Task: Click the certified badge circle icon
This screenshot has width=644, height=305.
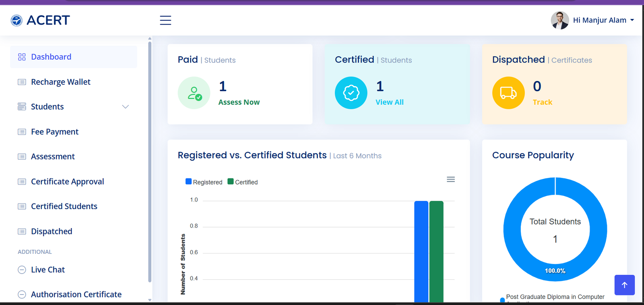Action: (x=351, y=93)
